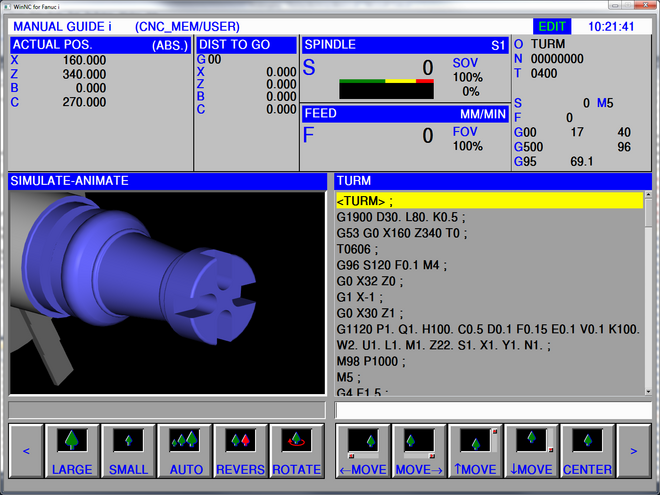This screenshot has height=495, width=660.
Task: Show previous softkeys with left arrow
Action: click(26, 451)
